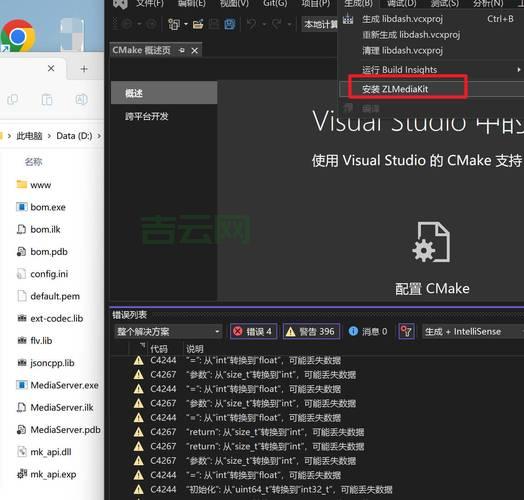Select the mk_api.dll file

pos(51,452)
